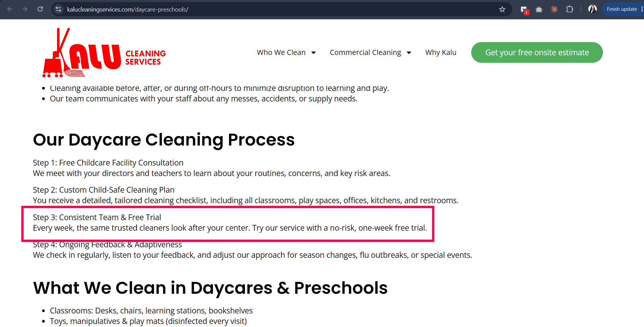644x327 pixels.
Task: Open the Commercial Cleaning menu item
Action: [365, 53]
